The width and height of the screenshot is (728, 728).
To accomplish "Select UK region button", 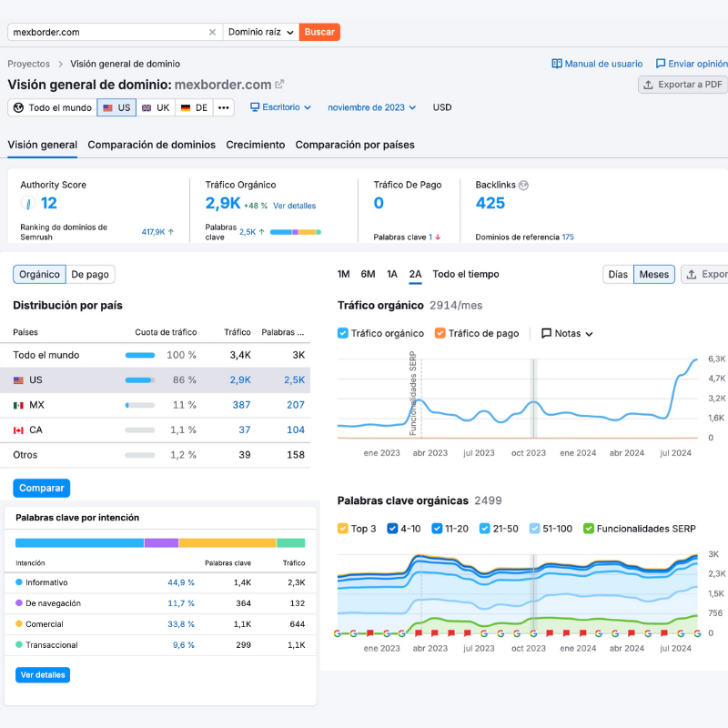I will click(x=156, y=107).
